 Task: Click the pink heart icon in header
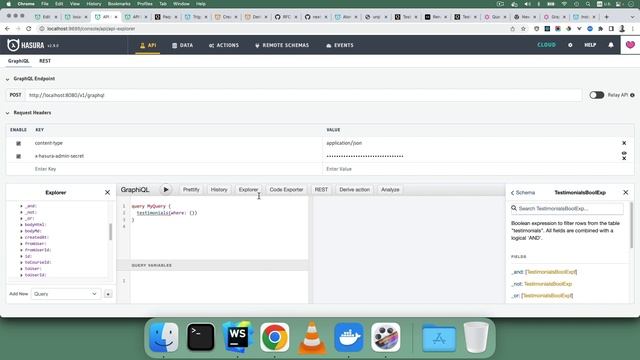click(630, 45)
